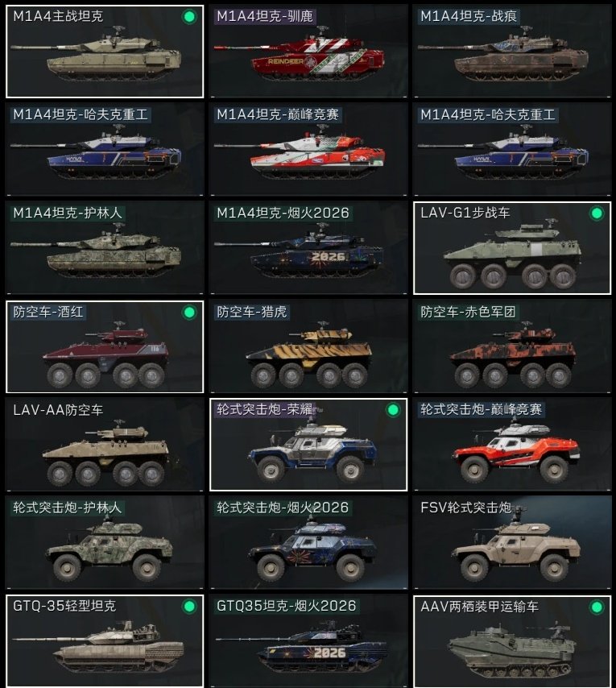Select the default FSV轮式突击炮 vehicle
616x688 pixels.
[511, 543]
